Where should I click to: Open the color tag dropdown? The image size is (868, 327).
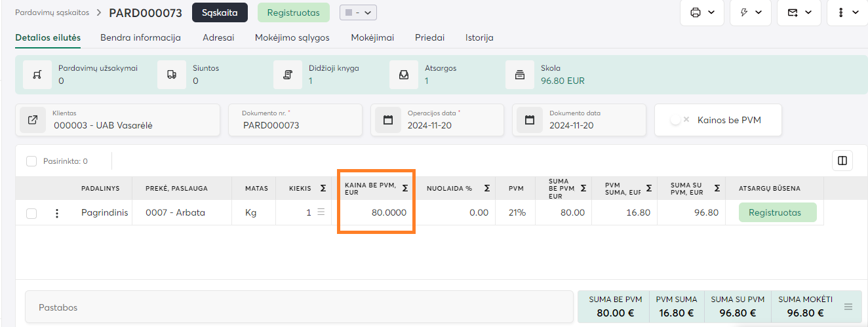[358, 12]
